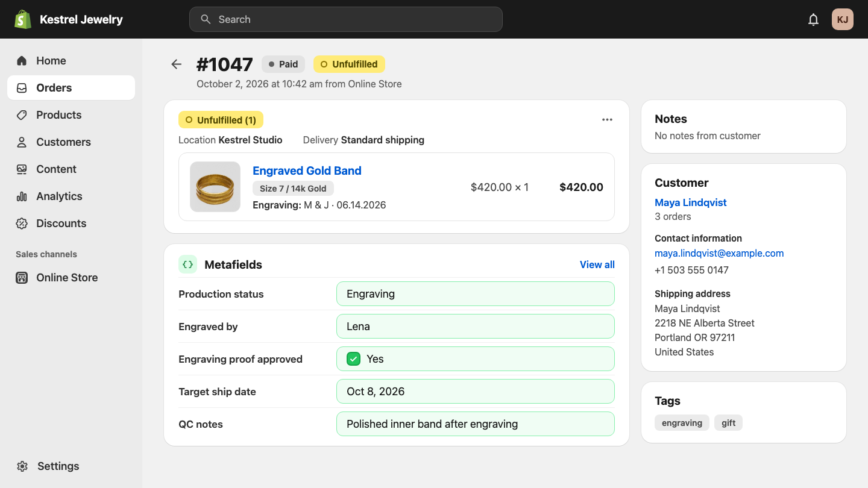
Task: Click the Discounts badge icon
Action: click(x=22, y=224)
